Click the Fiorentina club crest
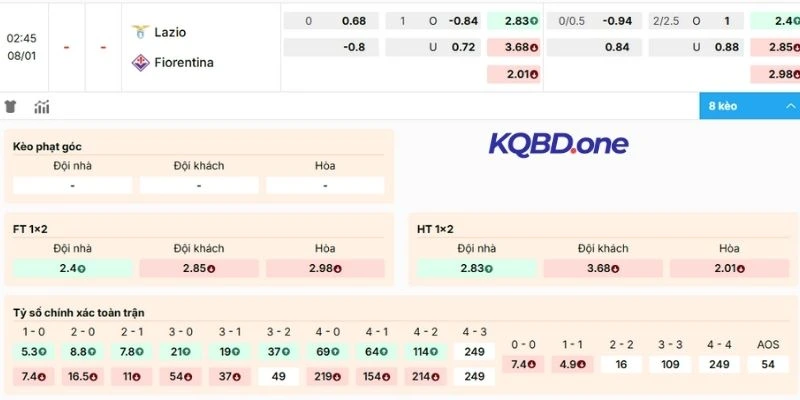This screenshot has width=800, height=400. pos(140,63)
